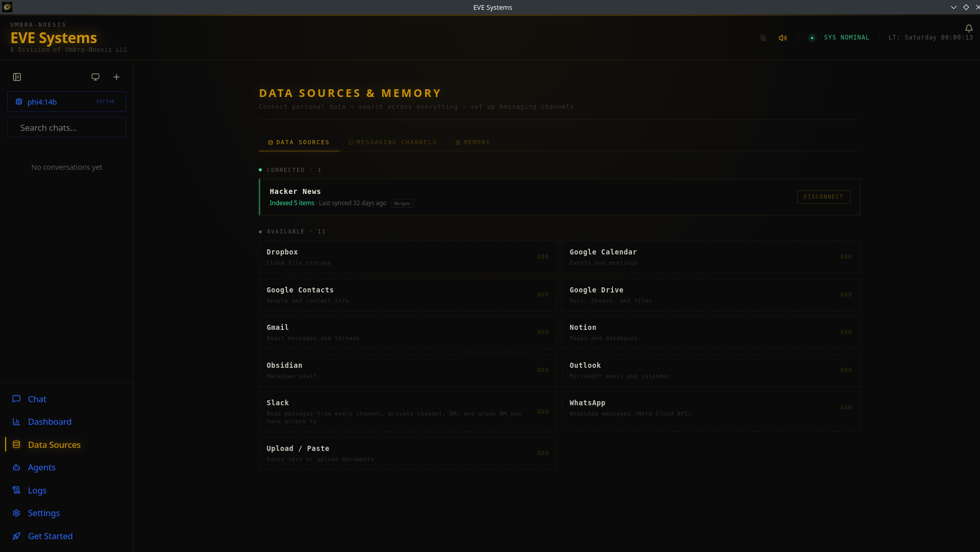The height and width of the screenshot is (552, 980).
Task: Switch to the Messaging Channels tab
Action: 393,142
